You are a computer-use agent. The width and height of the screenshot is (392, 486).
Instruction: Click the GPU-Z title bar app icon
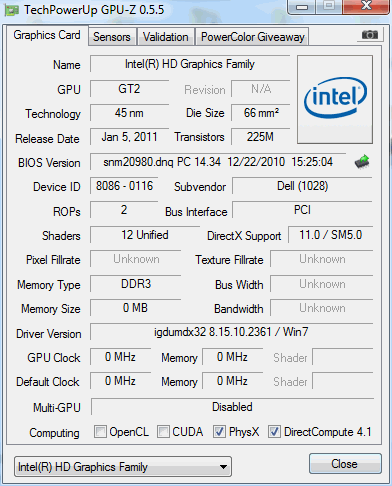click(11, 10)
